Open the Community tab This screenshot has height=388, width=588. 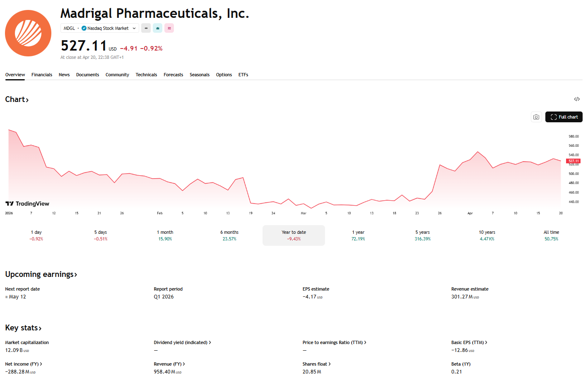(x=117, y=75)
